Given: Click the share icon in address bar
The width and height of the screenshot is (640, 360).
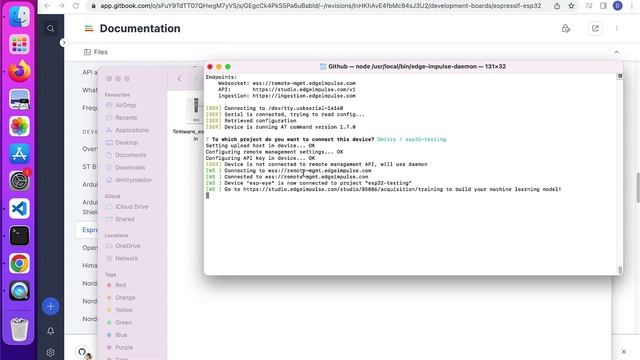Looking at the screenshot, I should click(557, 6).
